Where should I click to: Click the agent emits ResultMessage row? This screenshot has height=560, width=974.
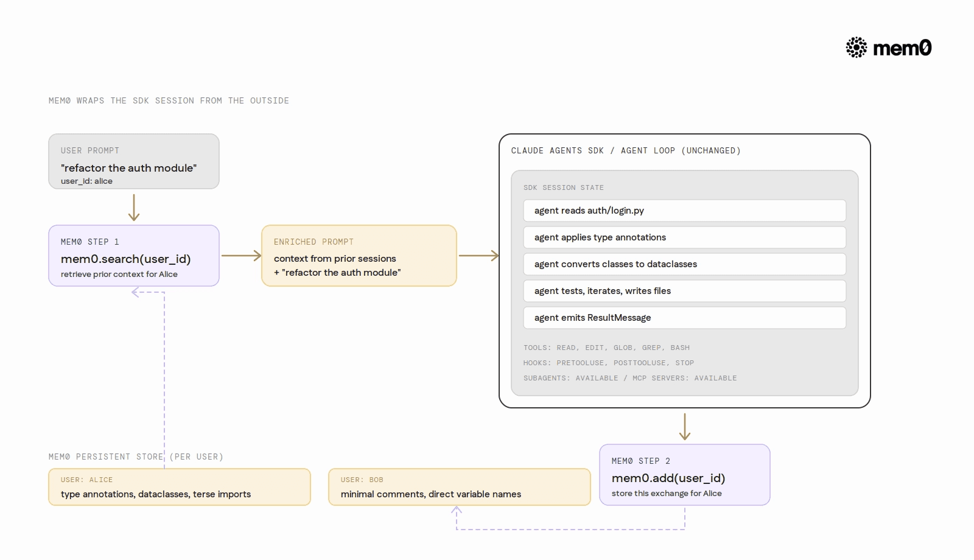pos(685,318)
